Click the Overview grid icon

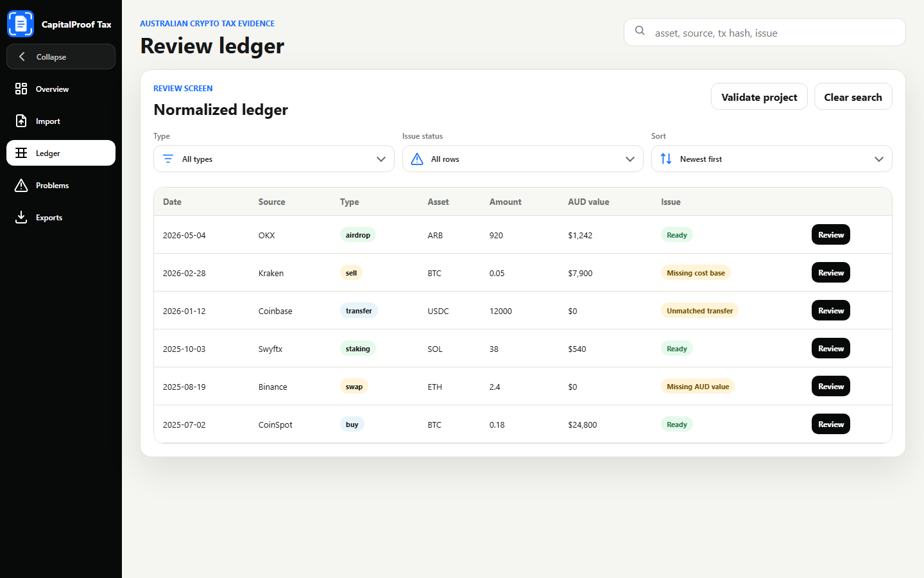pyautogui.click(x=21, y=89)
